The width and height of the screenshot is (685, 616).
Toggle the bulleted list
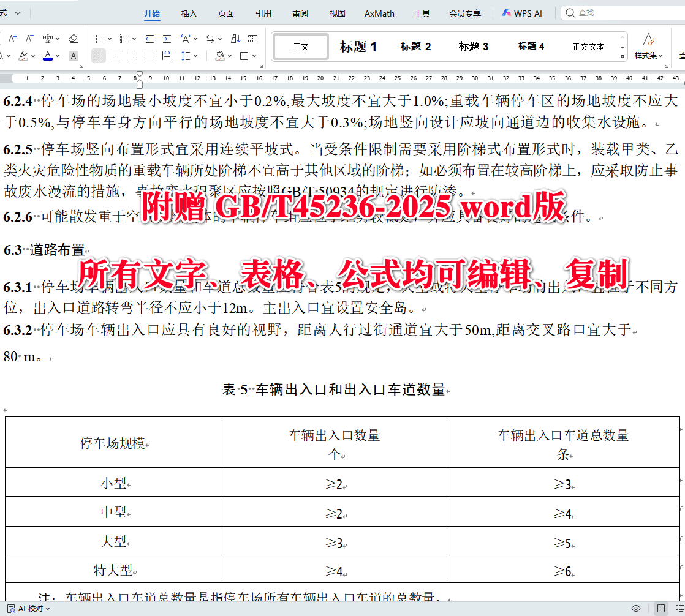click(101, 37)
